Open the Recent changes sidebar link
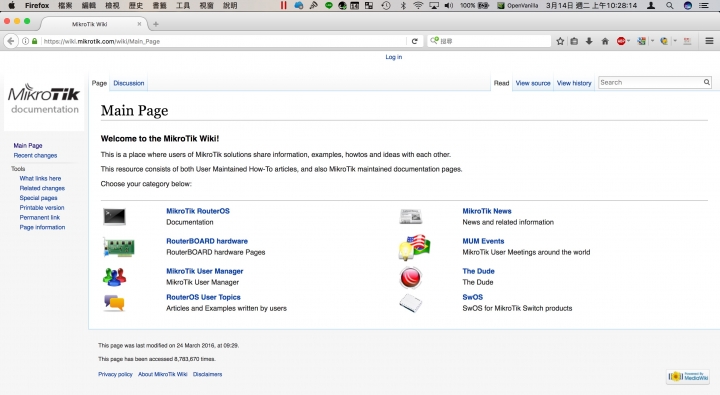Viewport: 720px width, 395px height. coord(35,156)
